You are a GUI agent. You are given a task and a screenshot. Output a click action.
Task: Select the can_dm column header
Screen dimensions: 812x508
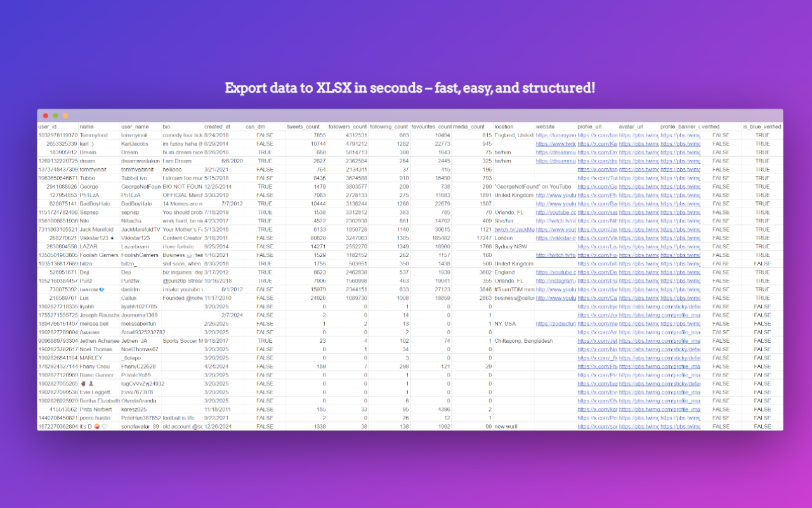(260, 126)
